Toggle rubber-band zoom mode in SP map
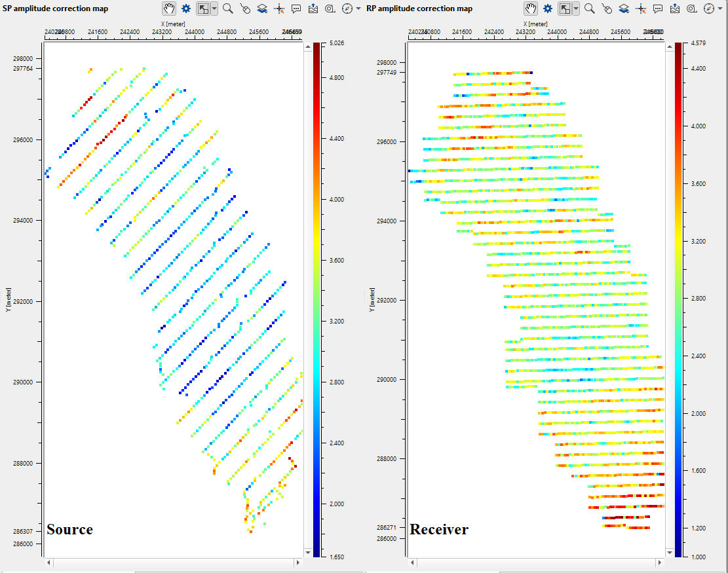This screenshot has width=728, height=573. pos(202,9)
